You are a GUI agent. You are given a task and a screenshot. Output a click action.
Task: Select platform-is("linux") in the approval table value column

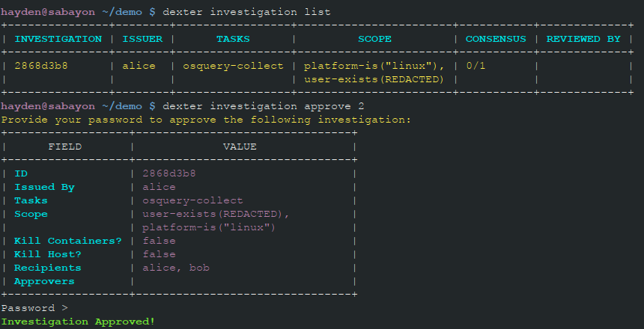pos(209,227)
